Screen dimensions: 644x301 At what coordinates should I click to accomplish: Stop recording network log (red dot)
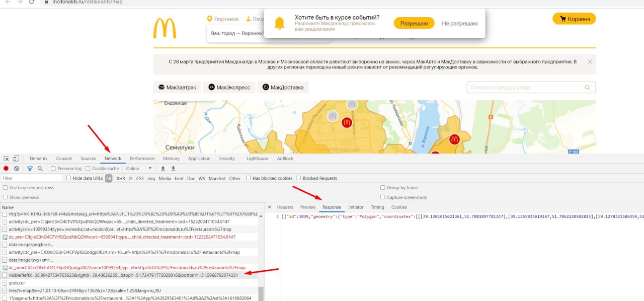click(7, 169)
